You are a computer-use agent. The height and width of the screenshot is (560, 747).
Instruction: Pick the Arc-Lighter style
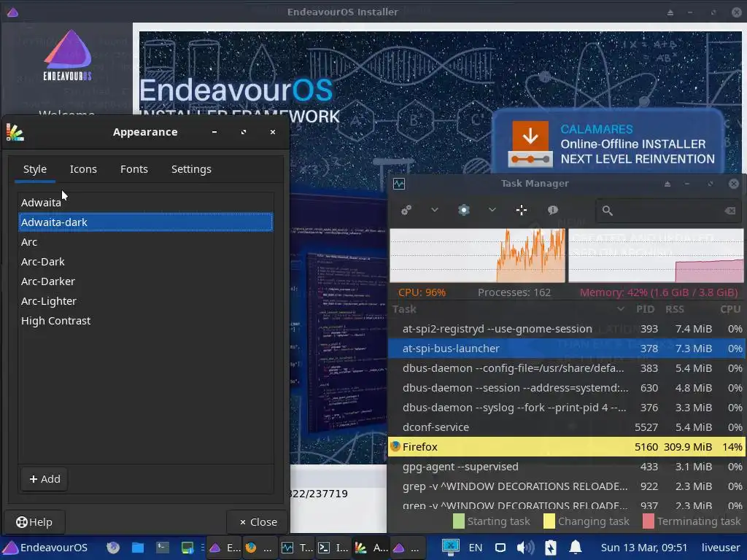pyautogui.click(x=146, y=301)
